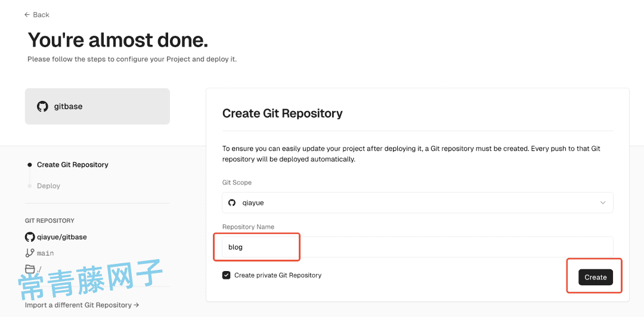The height and width of the screenshot is (317, 644).
Task: Open Import a different Git Repository link
Action: 82,305
